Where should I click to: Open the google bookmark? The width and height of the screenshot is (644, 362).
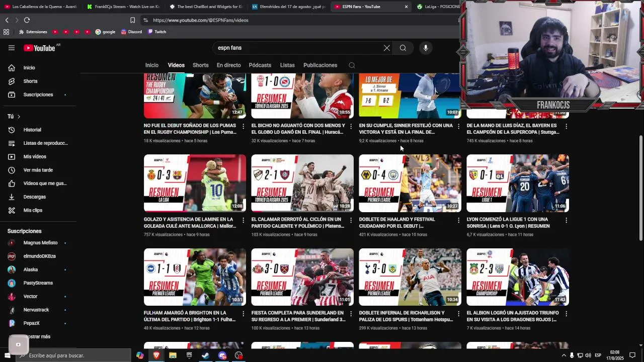105,32
